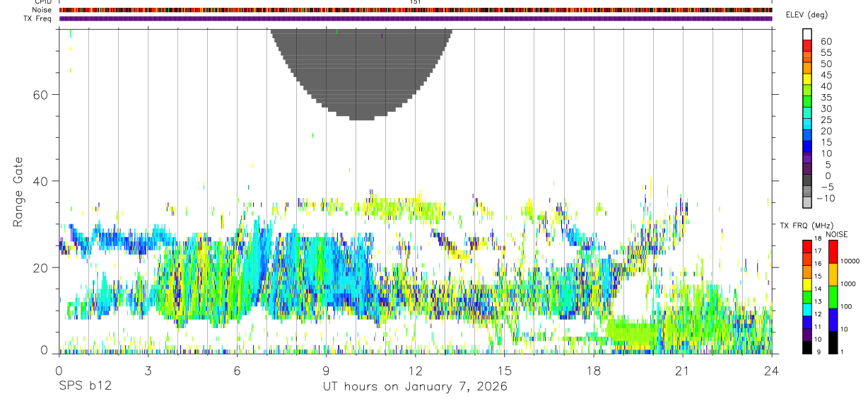Viewport: 868px width, 401px height.
Task: Select the 16 label on the TX FRQ scale
Action: pos(816,264)
